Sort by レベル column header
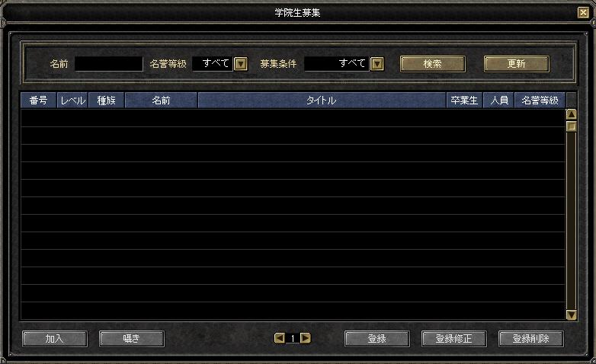Viewport: 596px width, 364px height. pos(72,101)
